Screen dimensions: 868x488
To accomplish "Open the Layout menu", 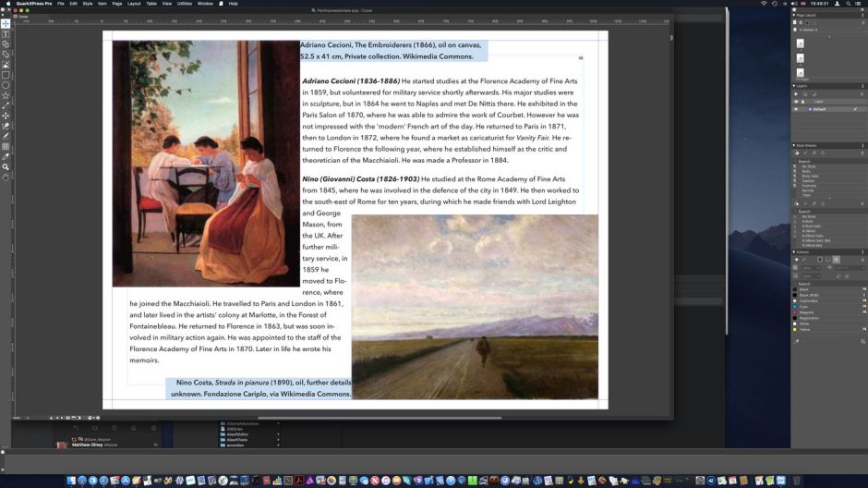I will [134, 4].
